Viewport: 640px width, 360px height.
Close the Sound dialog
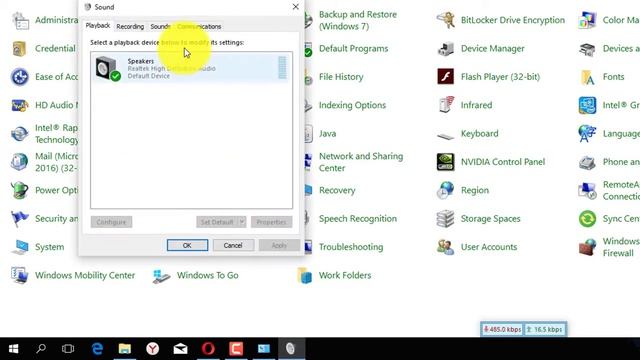pos(296,7)
